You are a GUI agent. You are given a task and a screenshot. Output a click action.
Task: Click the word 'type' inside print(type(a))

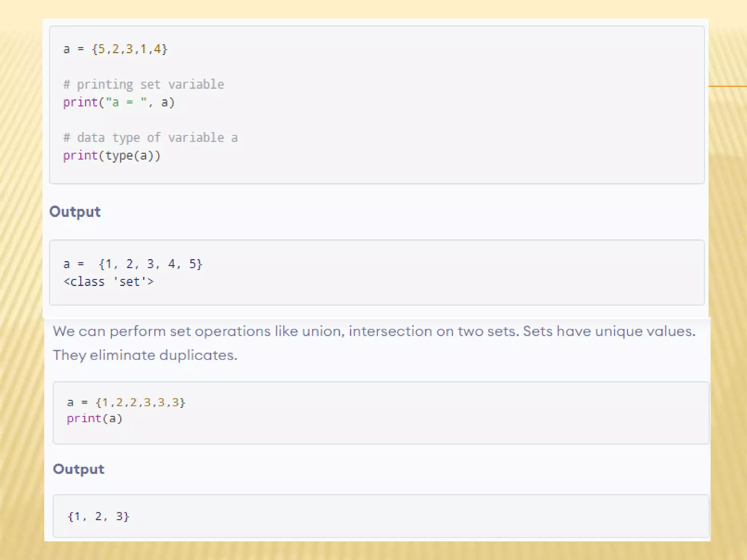pyautogui.click(x=119, y=156)
